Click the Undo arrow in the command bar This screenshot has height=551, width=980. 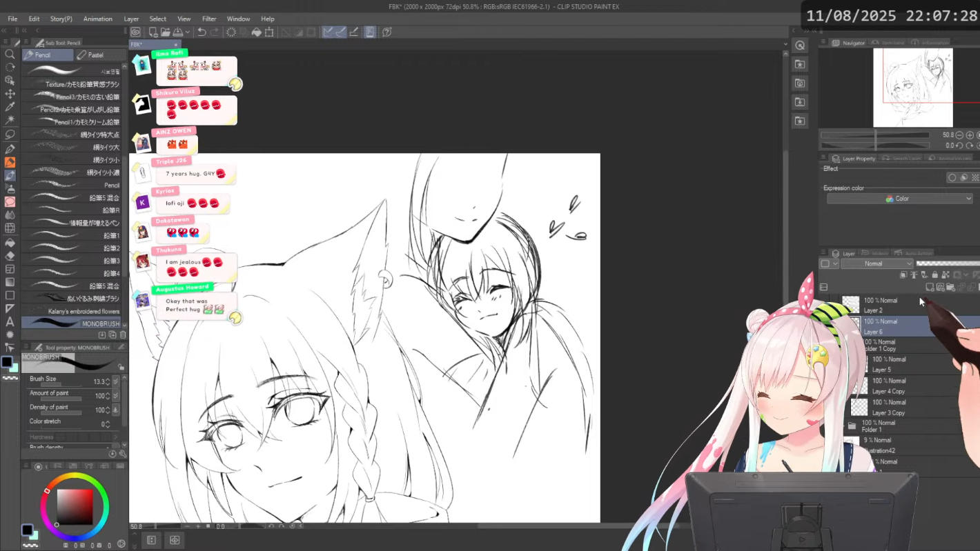(x=202, y=32)
